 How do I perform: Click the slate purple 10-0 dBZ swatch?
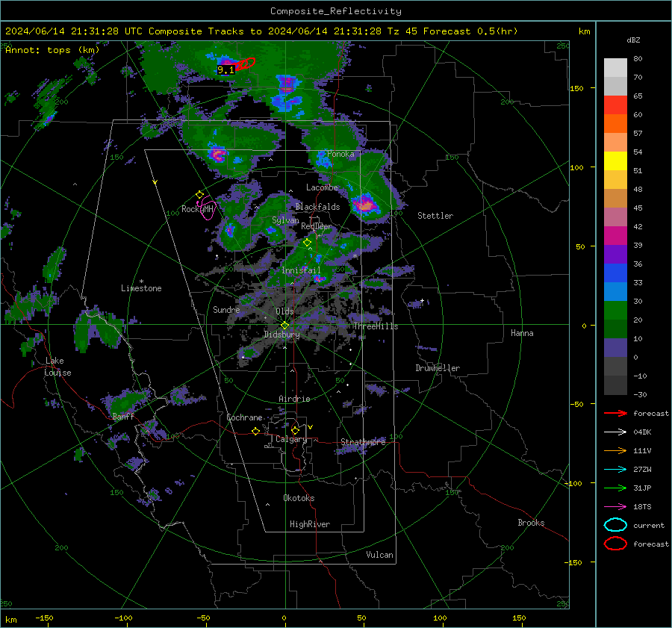pyautogui.click(x=615, y=348)
